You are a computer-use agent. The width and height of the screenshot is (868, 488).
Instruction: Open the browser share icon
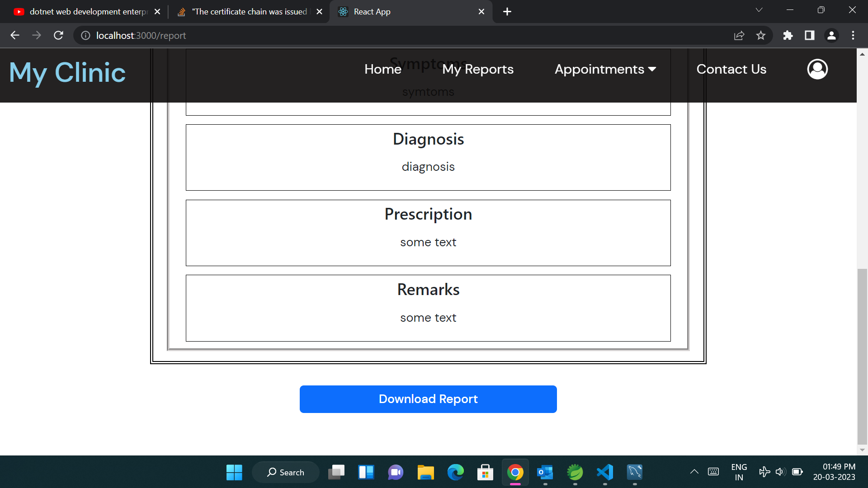click(739, 35)
